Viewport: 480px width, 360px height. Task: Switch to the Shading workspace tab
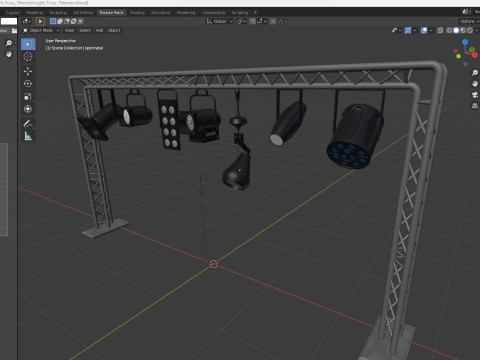(x=137, y=13)
